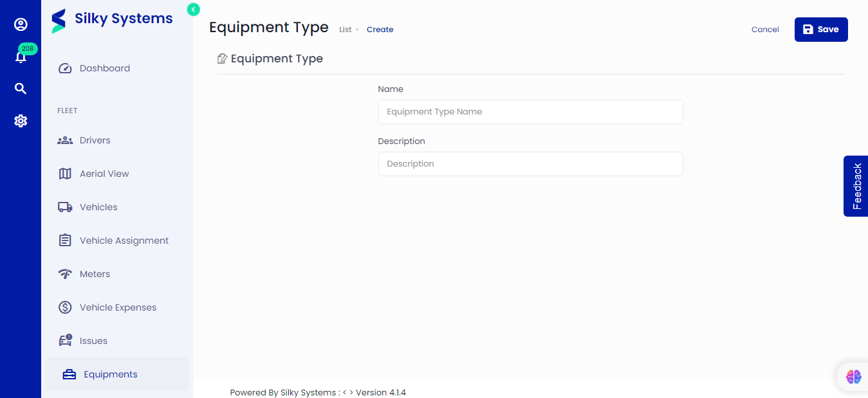This screenshot has width=868, height=398.
Task: Open notifications showing 208 alerts
Action: pyautogui.click(x=21, y=57)
